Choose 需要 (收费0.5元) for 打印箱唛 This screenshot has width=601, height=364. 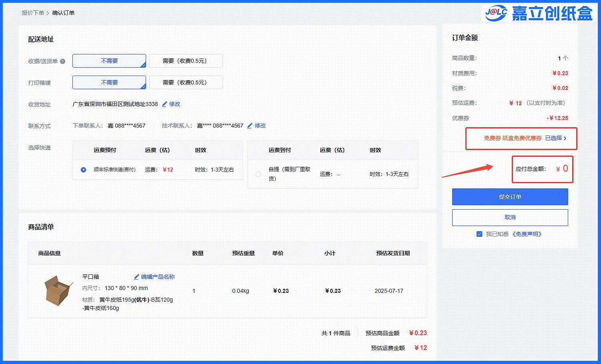186,82
